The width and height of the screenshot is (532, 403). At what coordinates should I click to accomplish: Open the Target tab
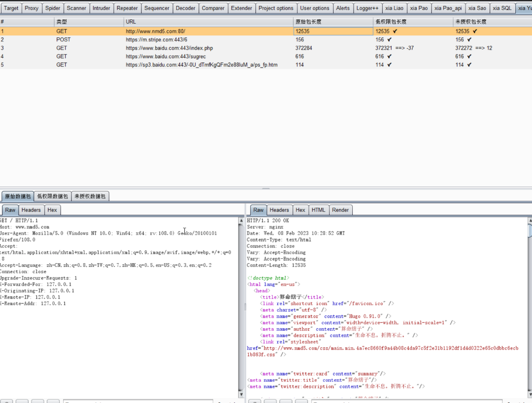coord(11,8)
